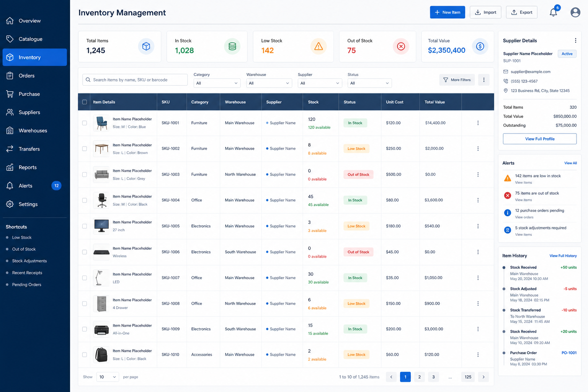The height and width of the screenshot is (392, 588).
Task: Go to previous page arrow
Action: (391, 377)
